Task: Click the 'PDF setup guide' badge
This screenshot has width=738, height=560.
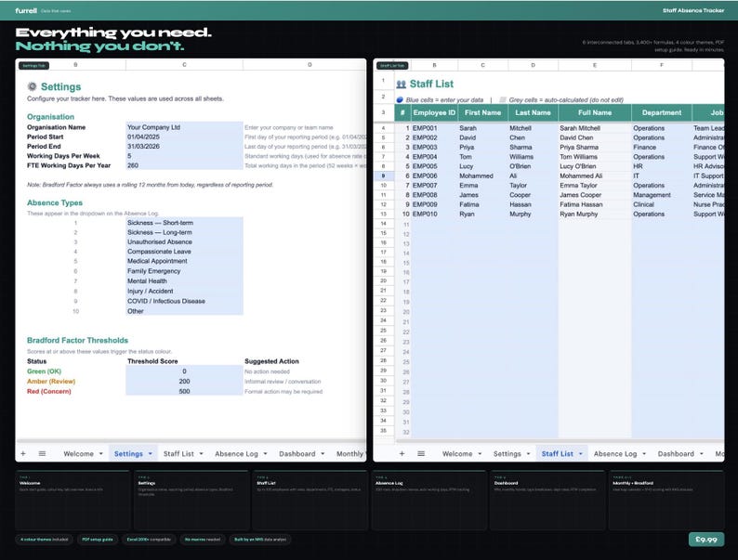Action: pos(98,540)
